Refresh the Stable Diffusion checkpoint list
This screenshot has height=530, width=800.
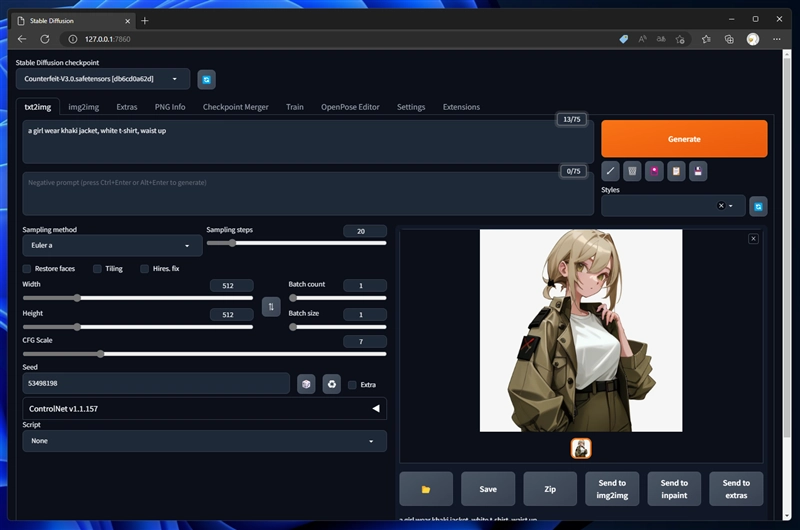click(206, 79)
